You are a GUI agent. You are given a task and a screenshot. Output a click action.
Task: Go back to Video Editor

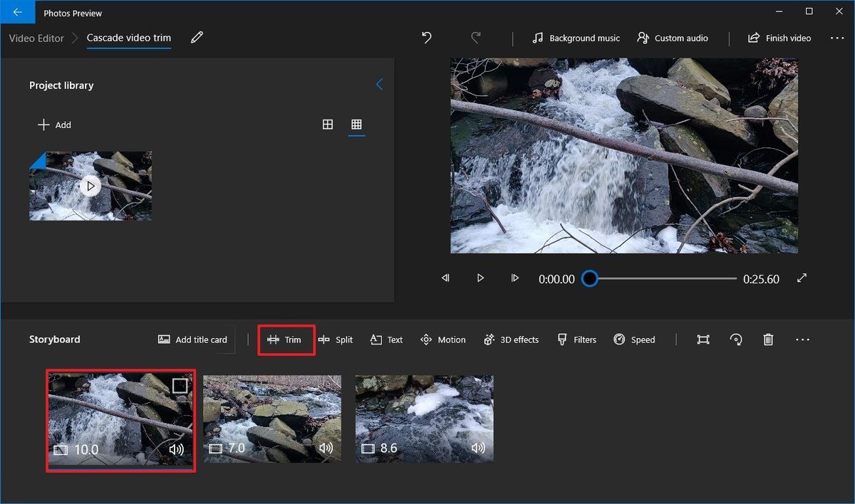[36, 38]
